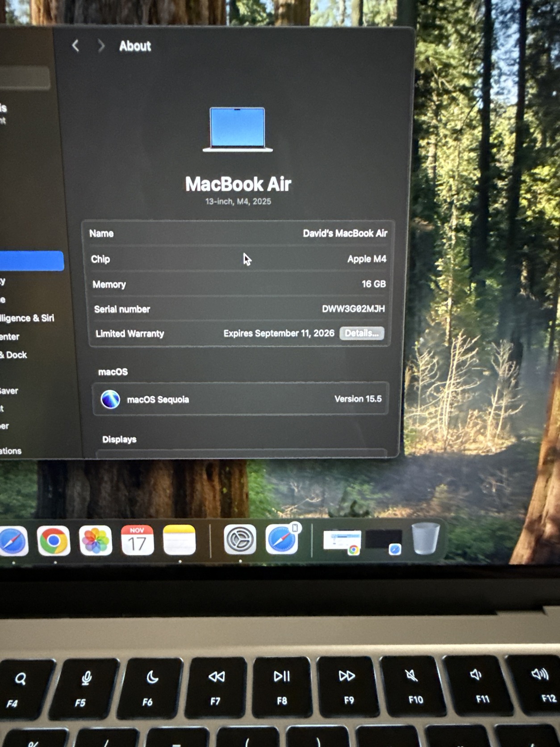Select the Name row David's MacBook Air

coord(238,233)
